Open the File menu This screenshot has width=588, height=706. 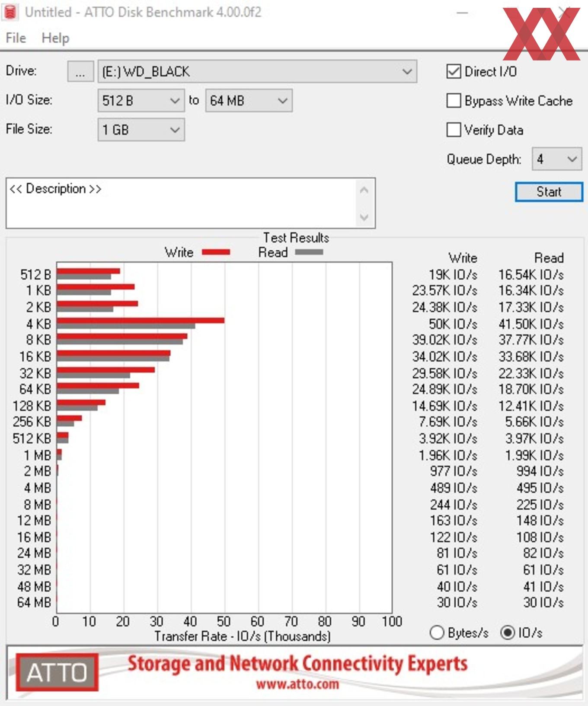[16, 38]
